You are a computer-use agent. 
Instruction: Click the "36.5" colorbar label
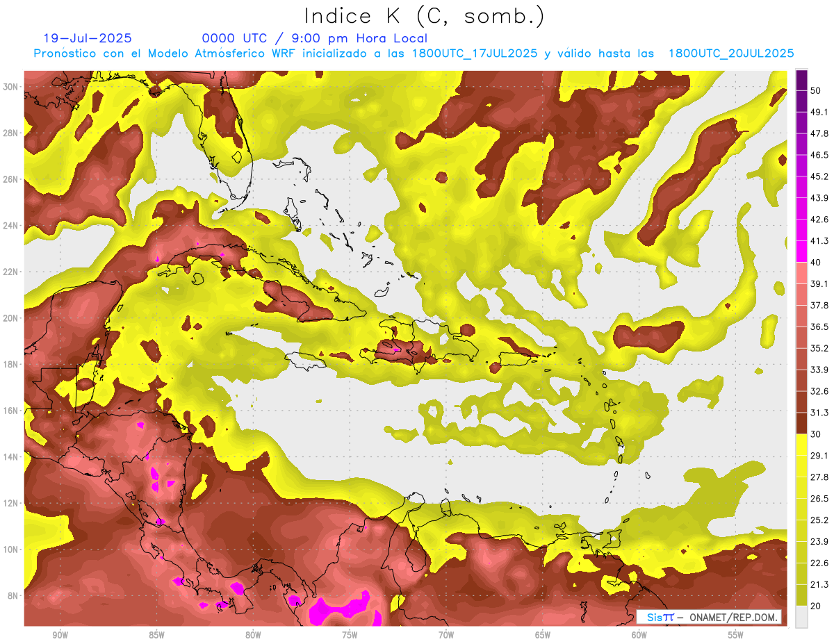819,327
